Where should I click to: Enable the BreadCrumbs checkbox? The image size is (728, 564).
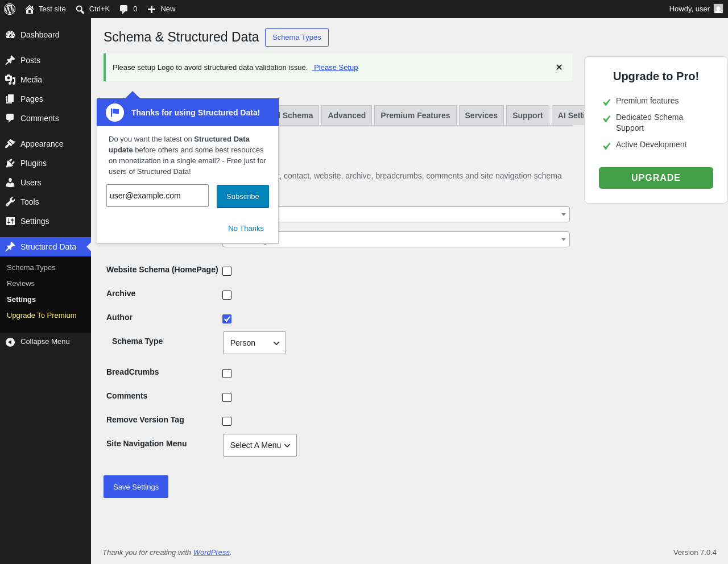[x=227, y=374]
